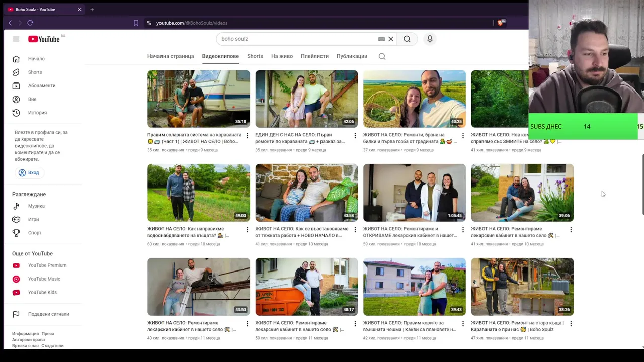Open the Музика music icon

16,206
